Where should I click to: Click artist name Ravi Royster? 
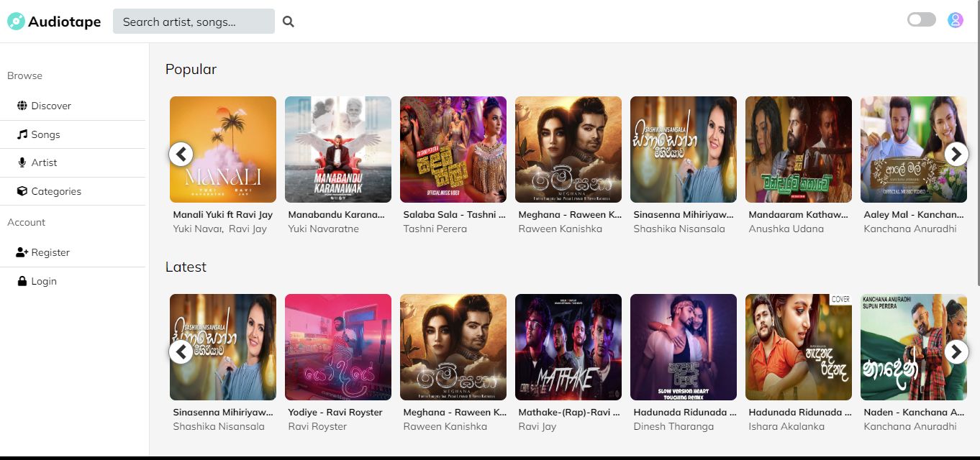(317, 426)
